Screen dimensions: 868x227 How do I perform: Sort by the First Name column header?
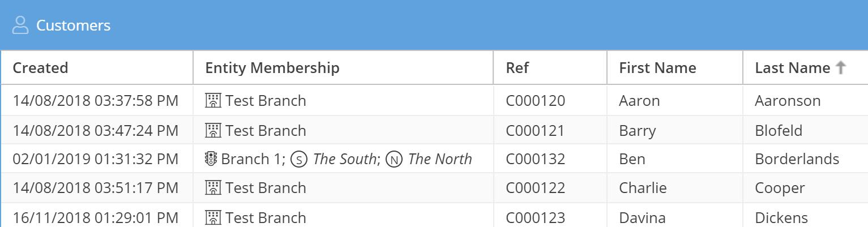point(657,68)
